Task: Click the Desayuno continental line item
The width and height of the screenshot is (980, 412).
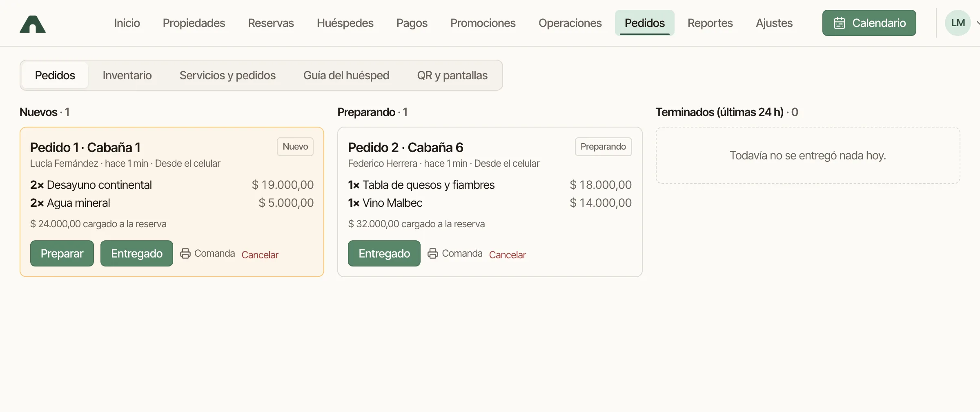Action: (x=172, y=185)
